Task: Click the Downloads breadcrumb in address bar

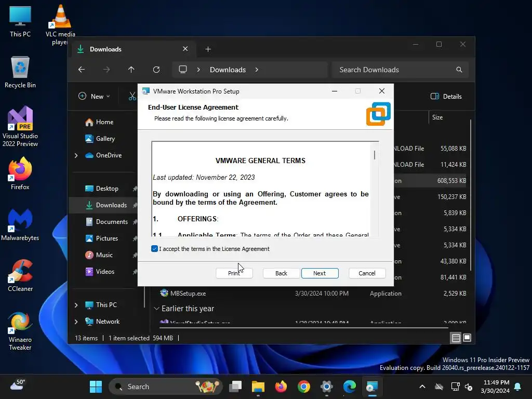Action: 228,70
